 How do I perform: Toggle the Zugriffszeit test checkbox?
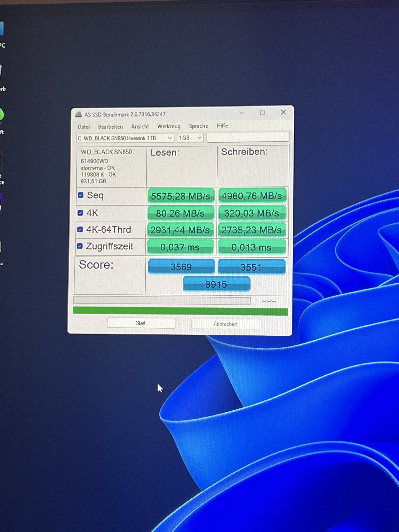pos(80,246)
